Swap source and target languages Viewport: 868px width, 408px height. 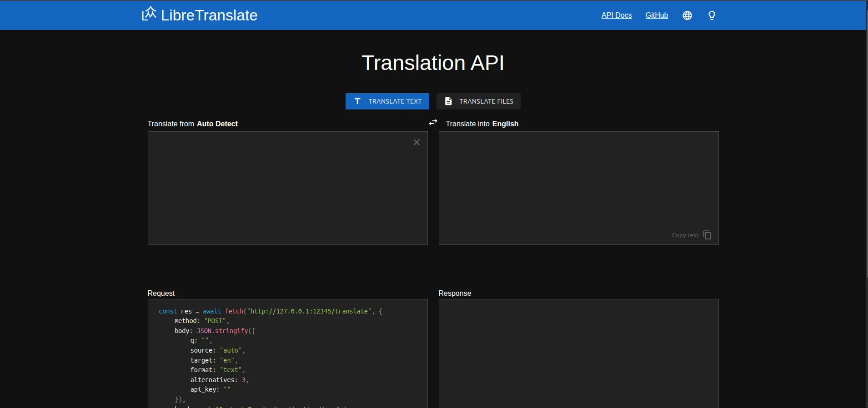click(433, 122)
